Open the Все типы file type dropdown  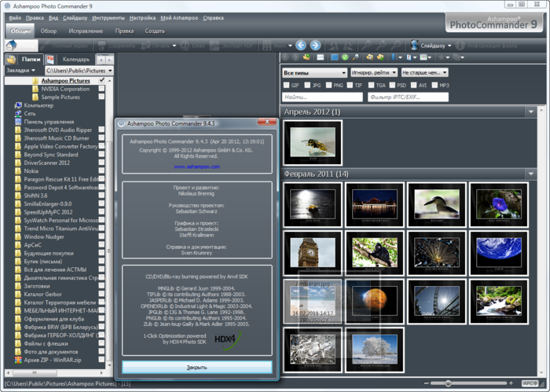tap(314, 73)
